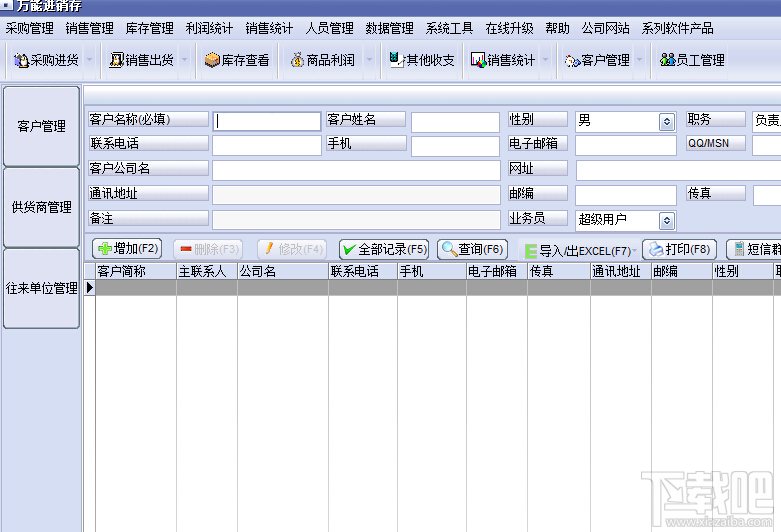Focus the 客户名称(必填) input field
The height and width of the screenshot is (532, 781).
267,122
